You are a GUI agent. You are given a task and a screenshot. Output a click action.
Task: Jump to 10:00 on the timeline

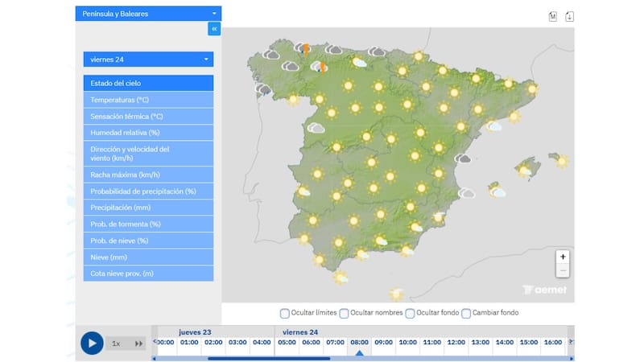click(x=408, y=343)
